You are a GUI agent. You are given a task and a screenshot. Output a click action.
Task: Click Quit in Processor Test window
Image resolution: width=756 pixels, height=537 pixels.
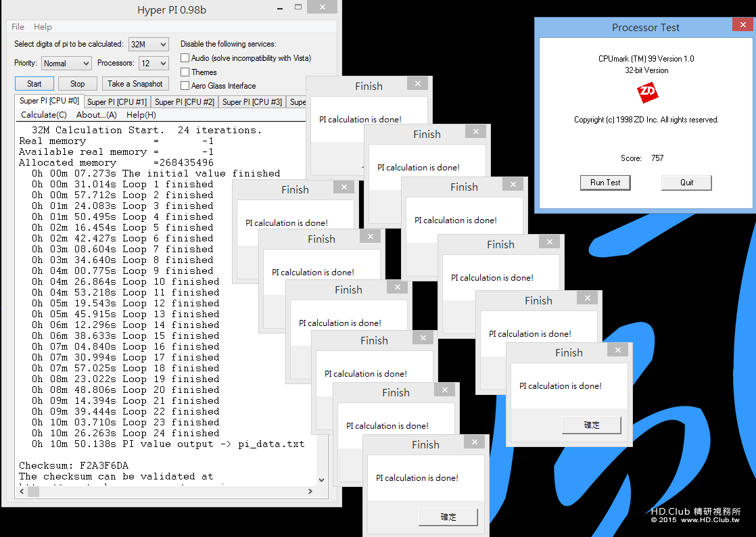tap(686, 182)
